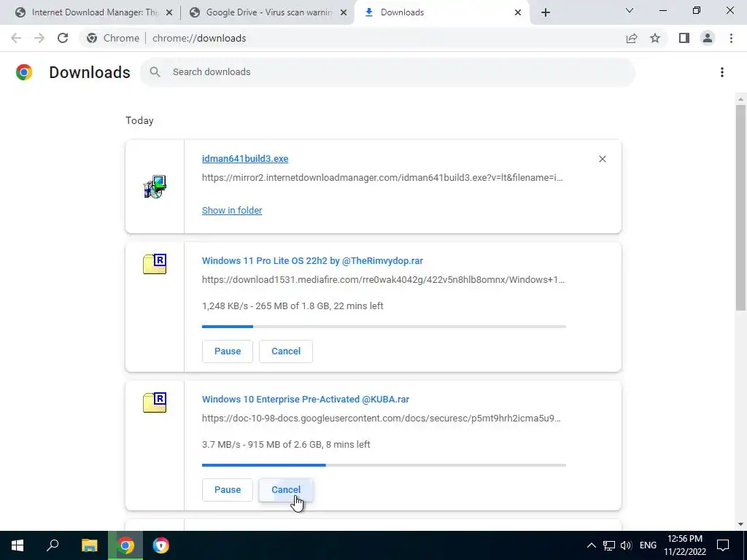The width and height of the screenshot is (747, 560).
Task: Click Windows 10 Enterprise Pre-Activated filename
Action: click(x=306, y=400)
